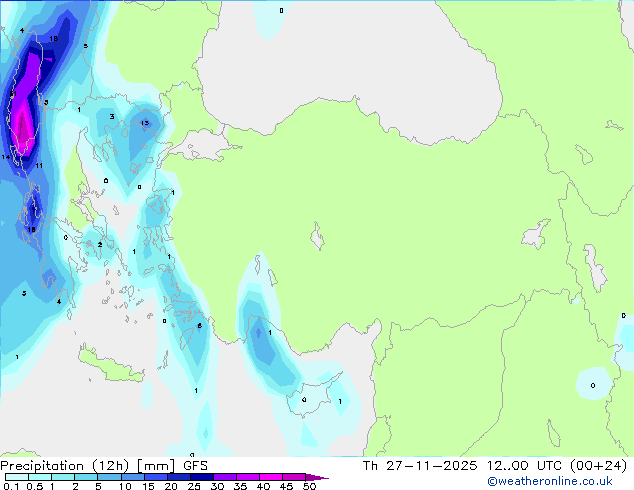The height and width of the screenshot is (490, 634).
Task: Select the 5–10 mm legend color swatch
Action: pos(109,477)
